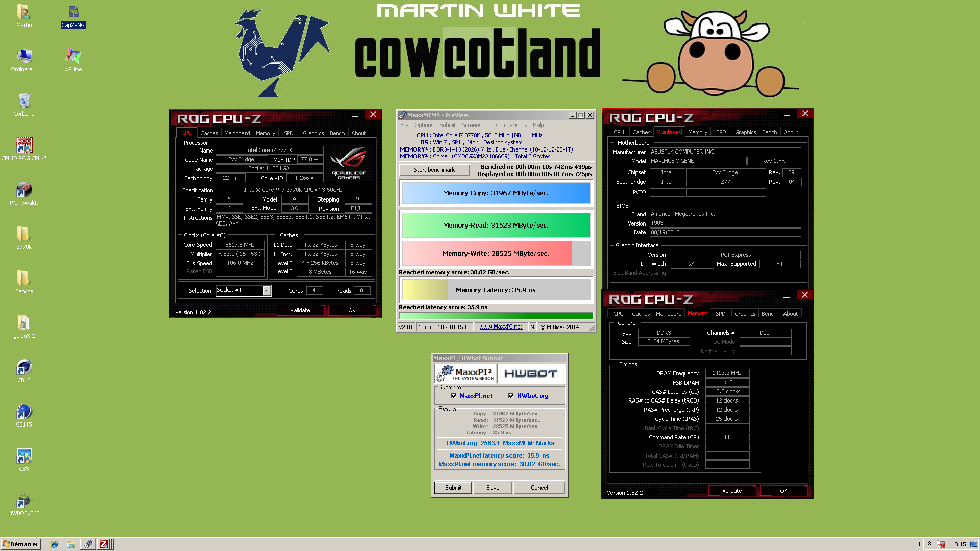Launch the HWBOTx265 desktop shortcut
Viewport: 980px width, 551px height.
coord(24,504)
